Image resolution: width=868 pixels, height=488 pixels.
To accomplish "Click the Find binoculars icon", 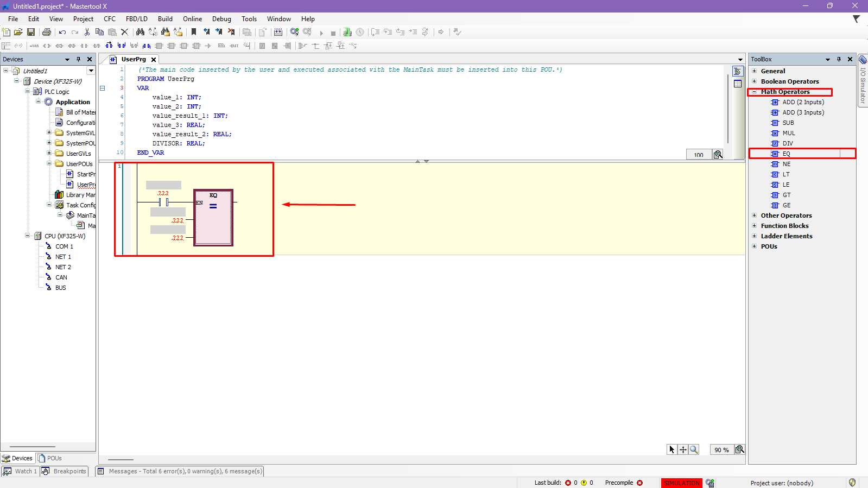I will (x=140, y=32).
